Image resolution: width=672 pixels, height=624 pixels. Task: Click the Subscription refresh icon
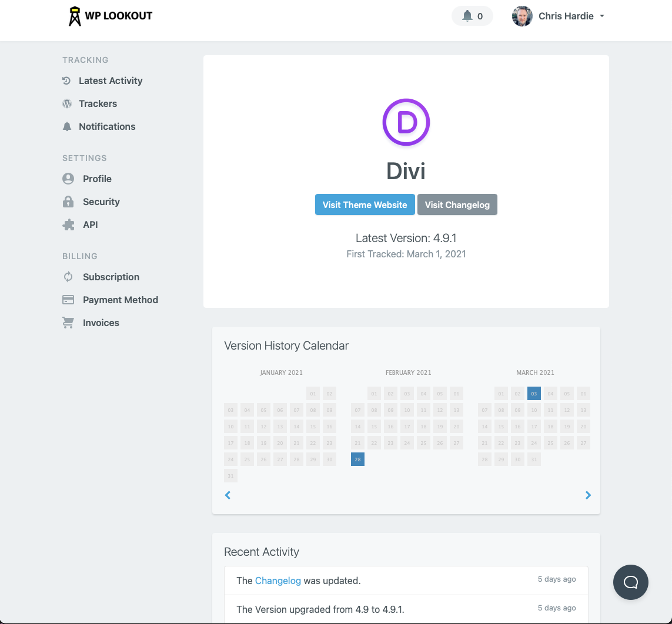click(68, 277)
